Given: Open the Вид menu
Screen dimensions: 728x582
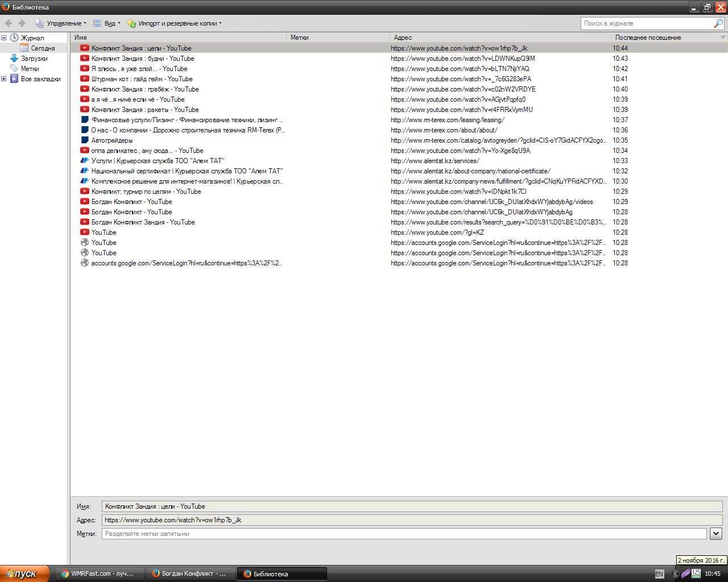Looking at the screenshot, I should point(107,23).
